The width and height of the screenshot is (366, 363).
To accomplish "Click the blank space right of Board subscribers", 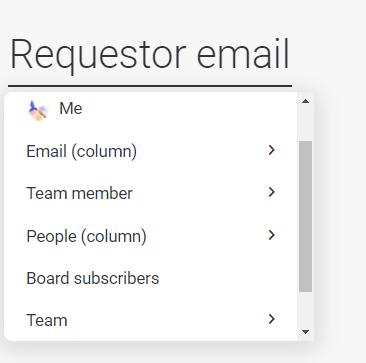I will pyautogui.click(x=227, y=278).
